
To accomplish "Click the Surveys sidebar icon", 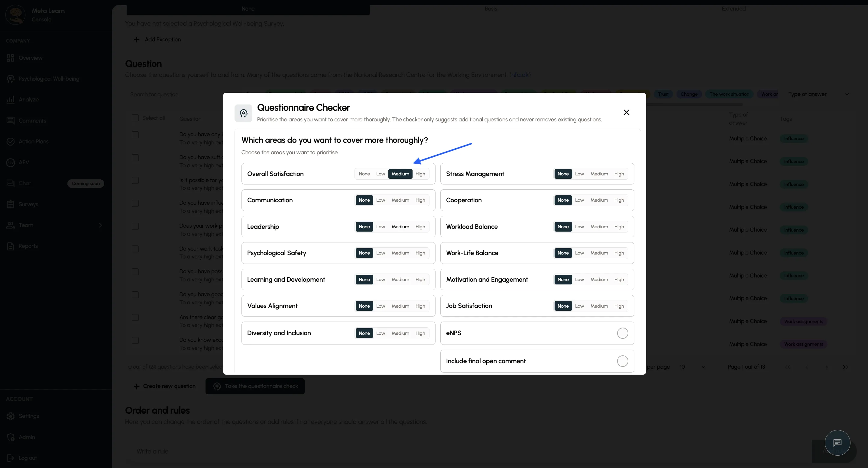I will (11, 204).
